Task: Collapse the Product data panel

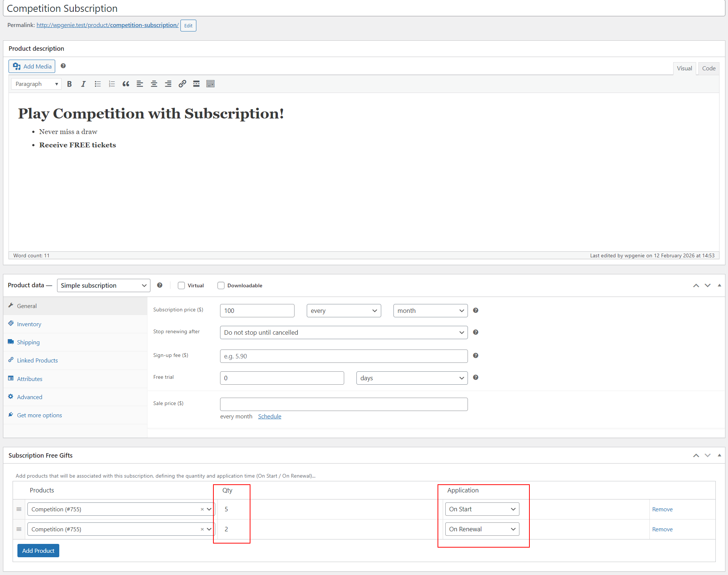Action: [719, 285]
